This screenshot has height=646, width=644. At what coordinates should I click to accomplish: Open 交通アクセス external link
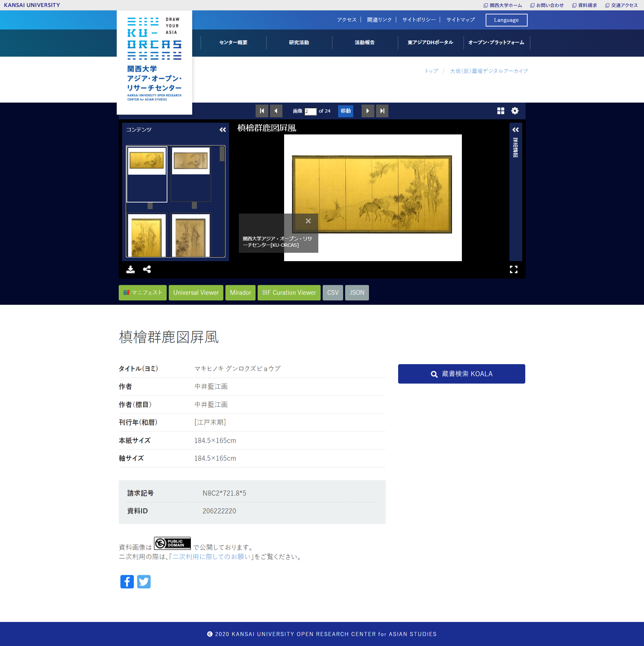pos(622,5)
